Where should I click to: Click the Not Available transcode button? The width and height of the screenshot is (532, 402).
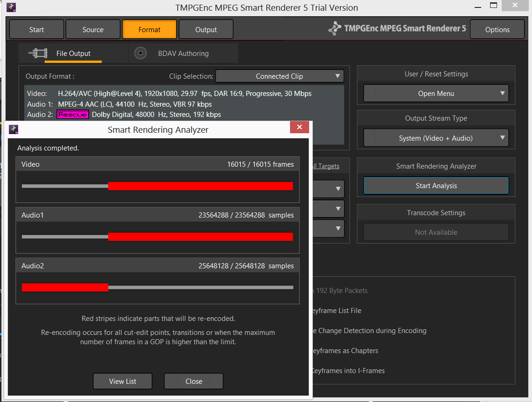click(x=436, y=232)
